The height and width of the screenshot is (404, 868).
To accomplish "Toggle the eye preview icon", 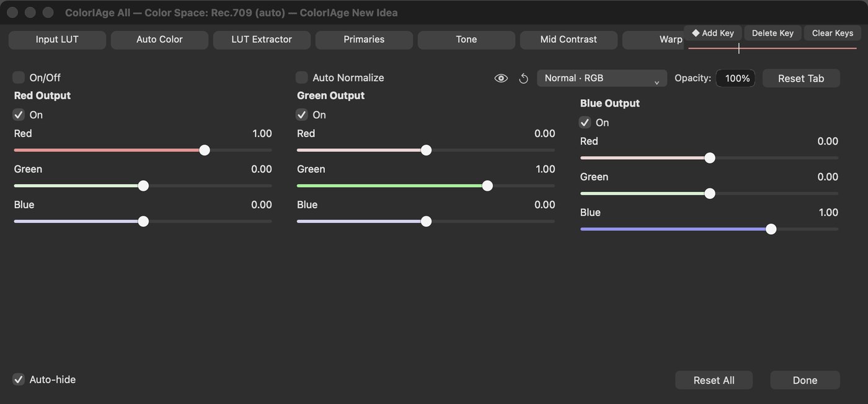I will [x=501, y=78].
